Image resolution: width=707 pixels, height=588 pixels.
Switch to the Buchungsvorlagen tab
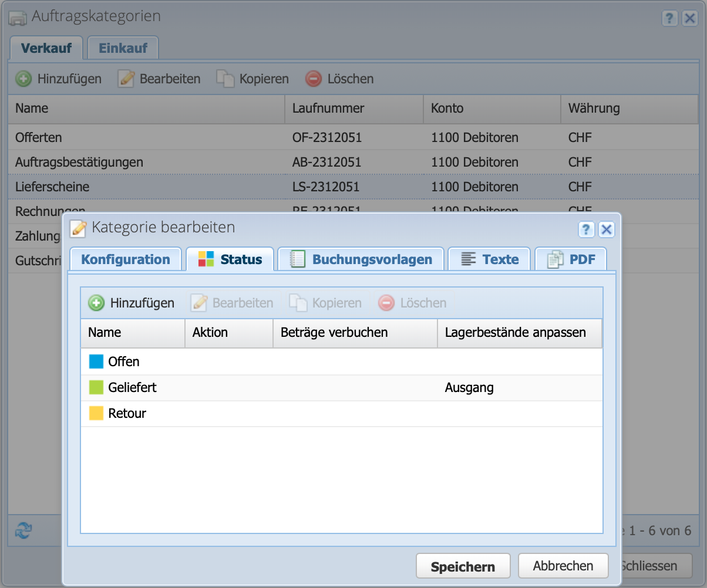(x=361, y=259)
